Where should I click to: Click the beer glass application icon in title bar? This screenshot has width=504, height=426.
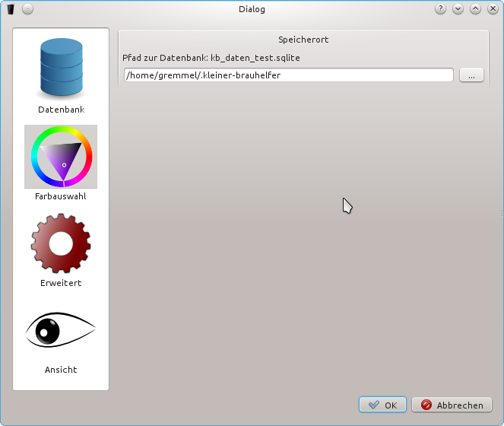(x=11, y=9)
